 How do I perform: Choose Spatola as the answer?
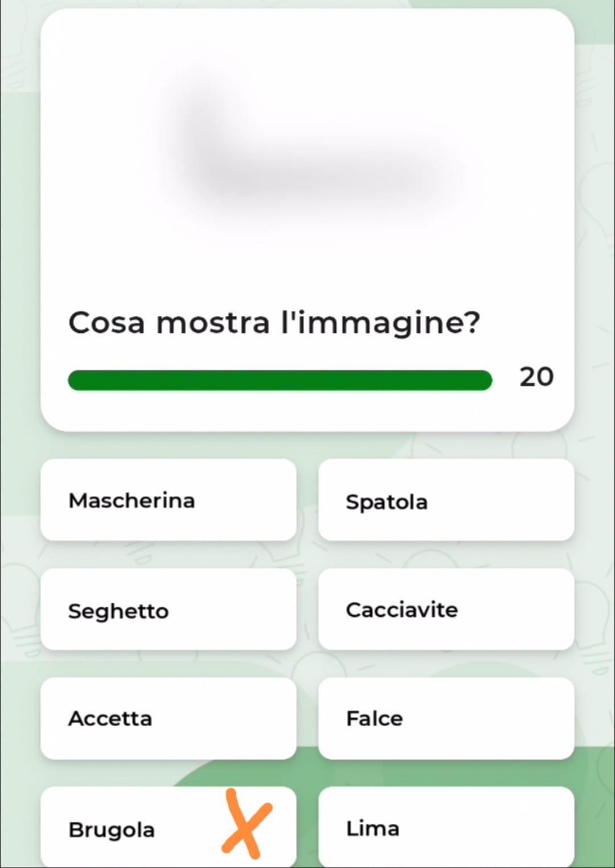(x=446, y=500)
